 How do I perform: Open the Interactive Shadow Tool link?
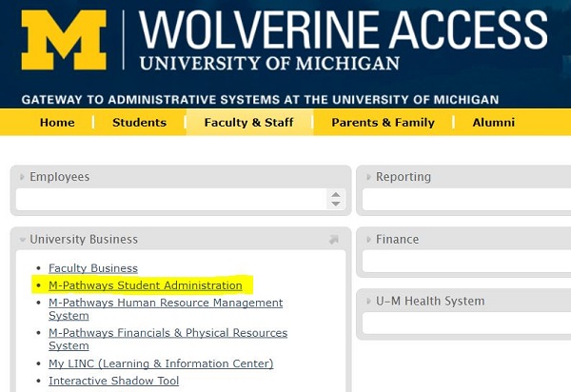[x=113, y=381]
